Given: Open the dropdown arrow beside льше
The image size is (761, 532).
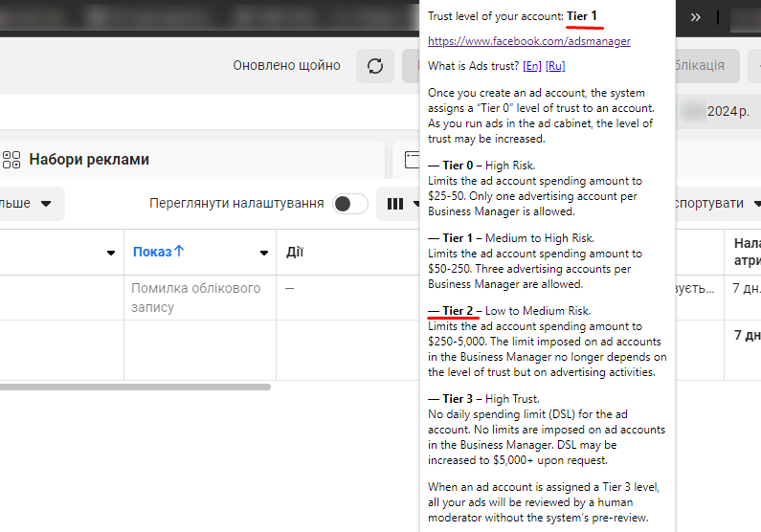Looking at the screenshot, I should 46,204.
